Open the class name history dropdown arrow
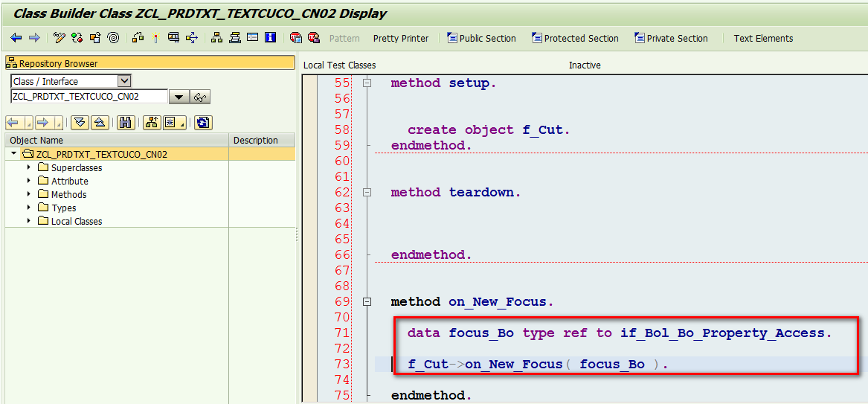The width and height of the screenshot is (868, 404). pyautogui.click(x=179, y=97)
